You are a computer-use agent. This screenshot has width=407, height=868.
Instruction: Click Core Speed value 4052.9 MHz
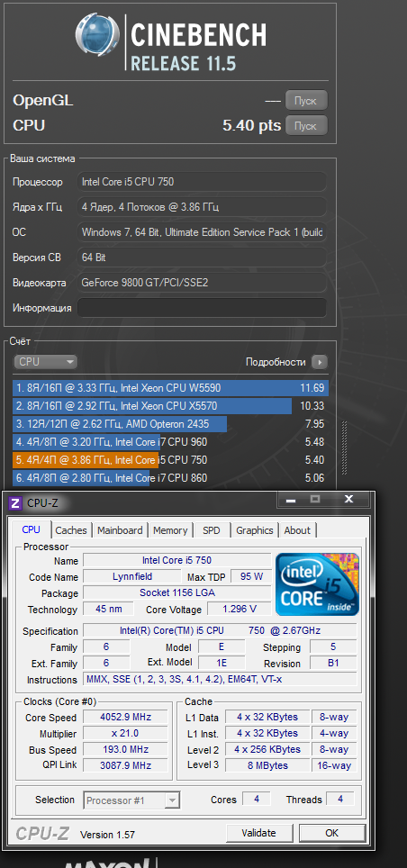[125, 718]
